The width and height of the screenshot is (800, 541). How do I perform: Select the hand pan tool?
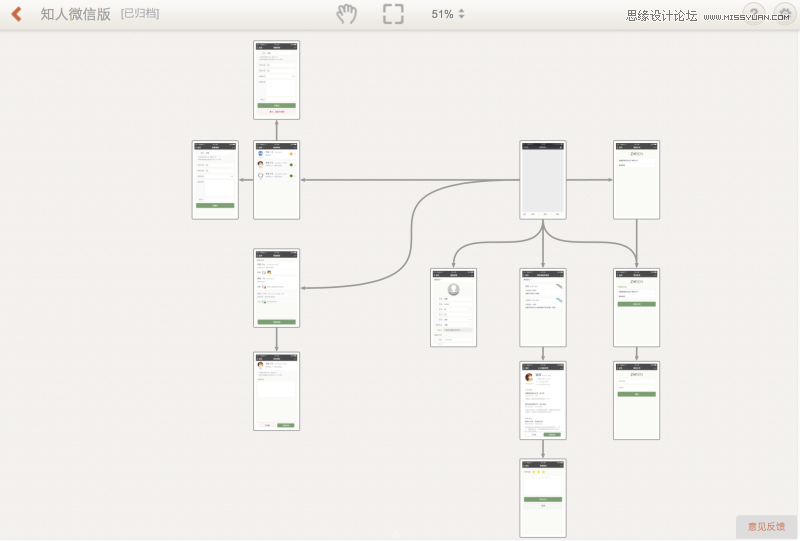[346, 14]
